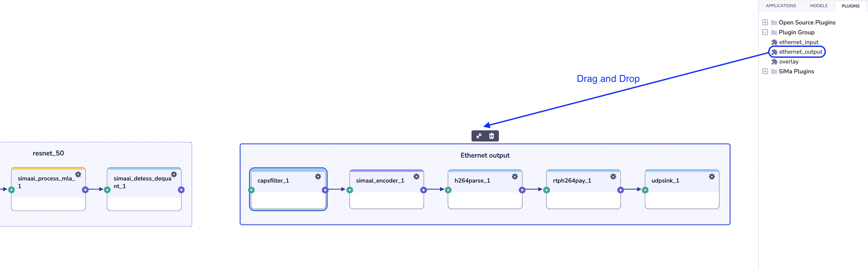Select the overlay plugin
This screenshot has height=270, width=868.
click(788, 62)
